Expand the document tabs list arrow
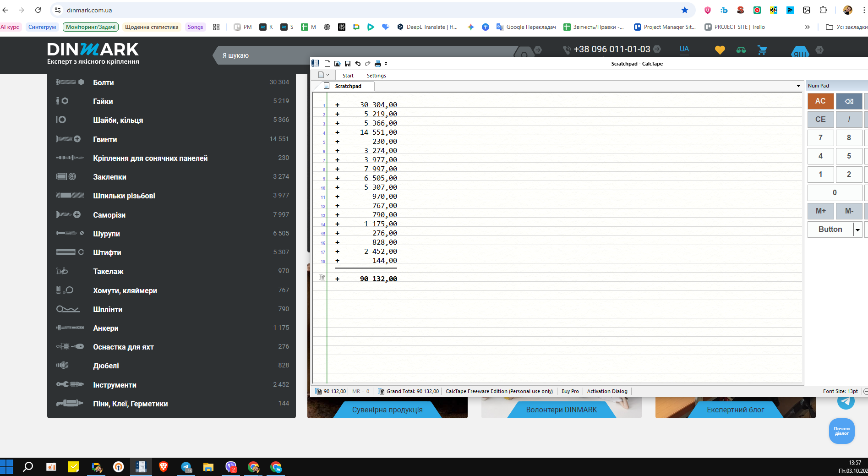868x476 pixels. click(x=798, y=86)
